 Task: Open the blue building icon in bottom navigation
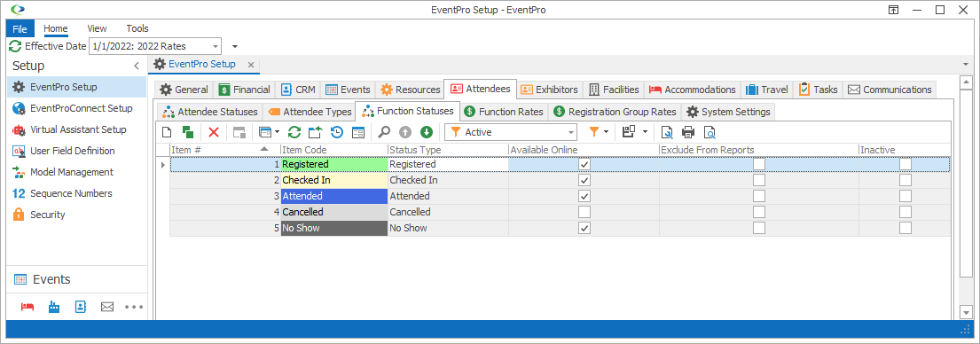54,307
